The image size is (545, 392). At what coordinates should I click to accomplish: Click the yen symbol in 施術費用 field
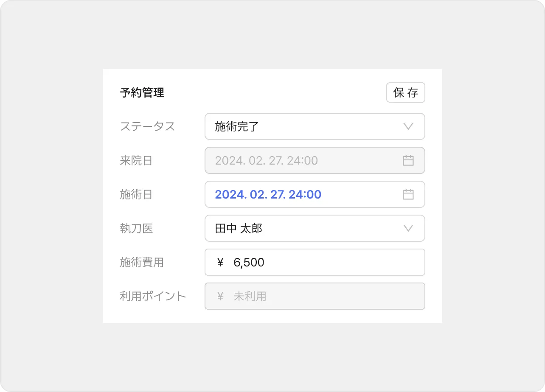click(220, 262)
